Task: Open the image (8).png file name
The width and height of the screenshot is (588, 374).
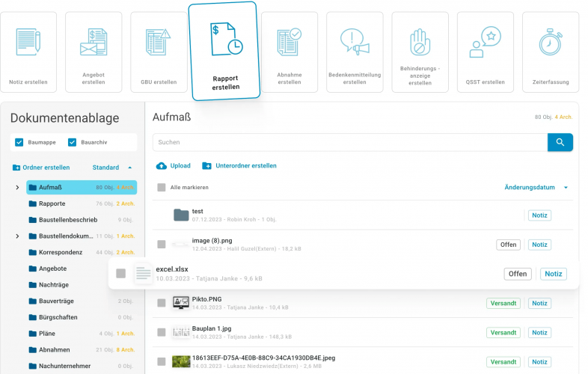Action: point(212,240)
